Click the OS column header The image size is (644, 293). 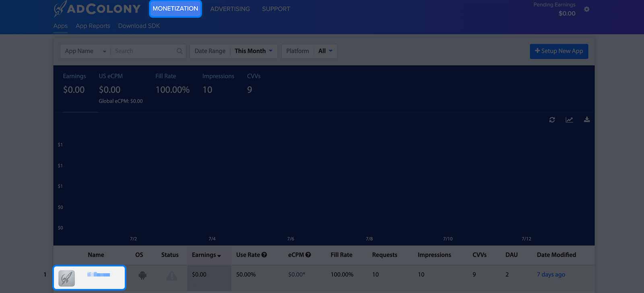coord(139,255)
